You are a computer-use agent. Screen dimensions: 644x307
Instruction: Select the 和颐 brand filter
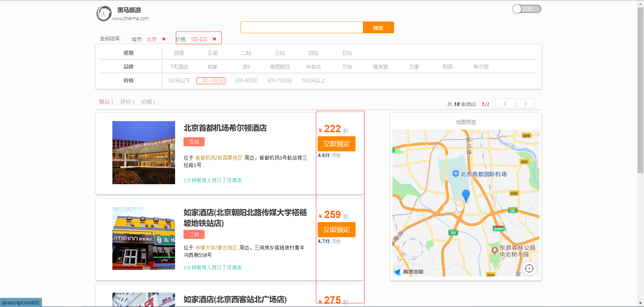click(447, 67)
